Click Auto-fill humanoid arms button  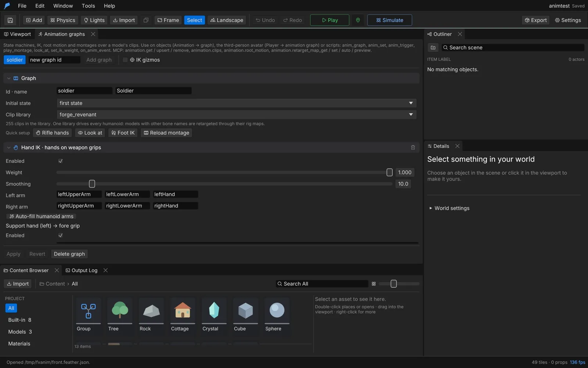41,216
